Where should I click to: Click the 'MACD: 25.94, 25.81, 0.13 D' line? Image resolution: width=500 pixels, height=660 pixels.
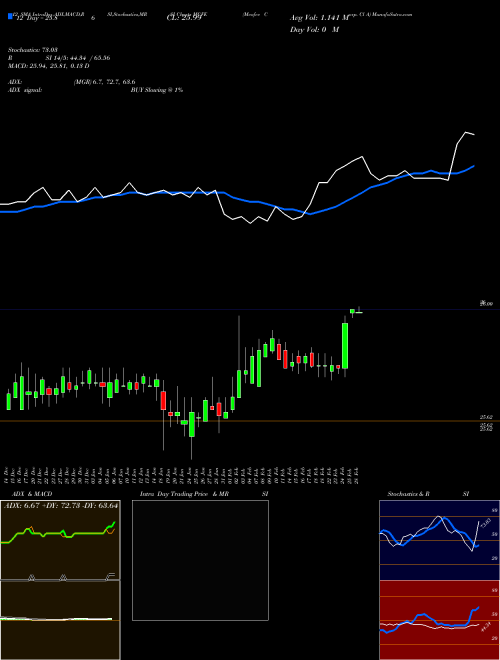pos(49,66)
